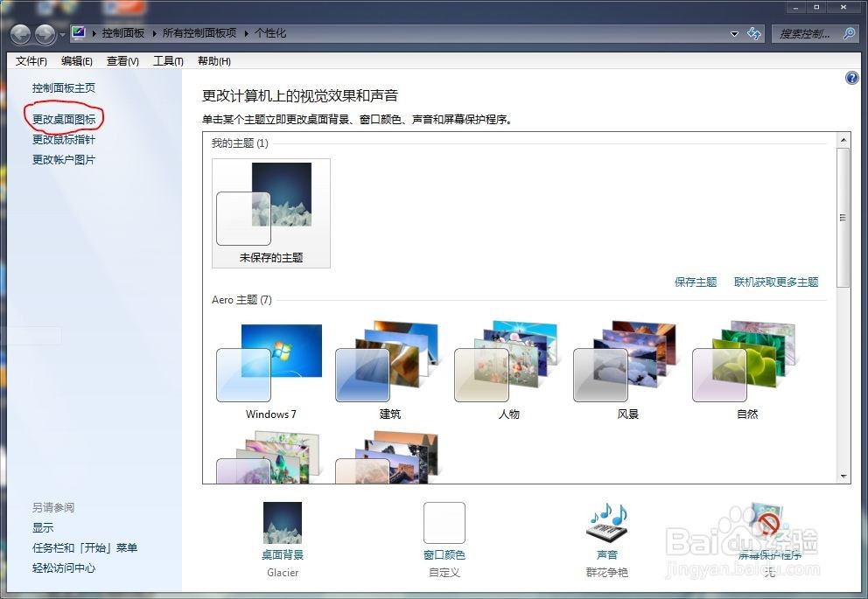Screen dimensions: 868x599
Task: Click the back navigation arrow
Action: (19, 33)
